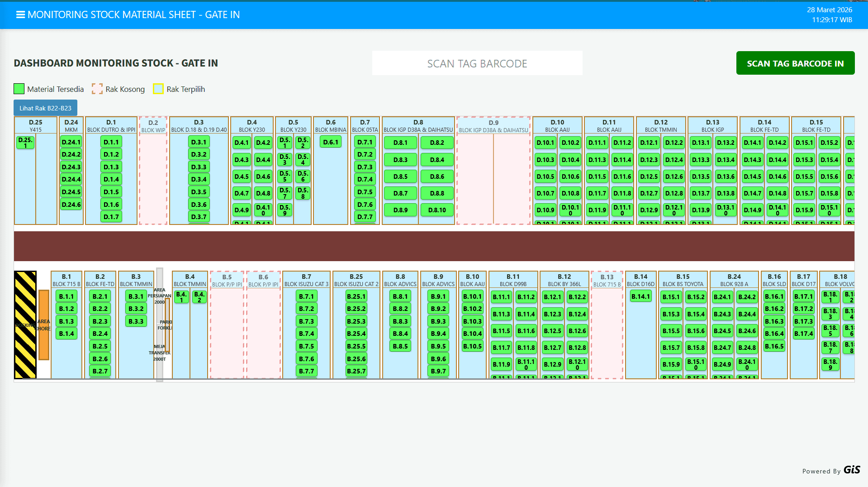Select rack slot D.7.3

[x=365, y=167]
